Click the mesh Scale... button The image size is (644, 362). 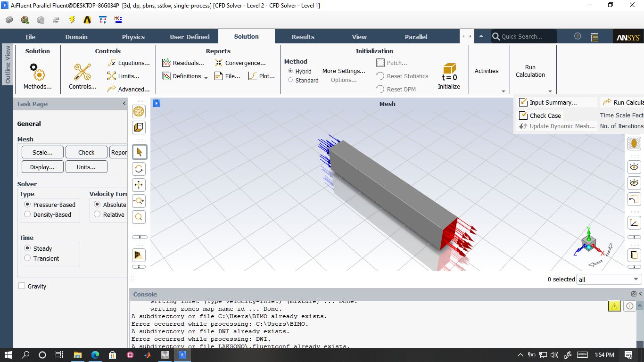point(42,152)
